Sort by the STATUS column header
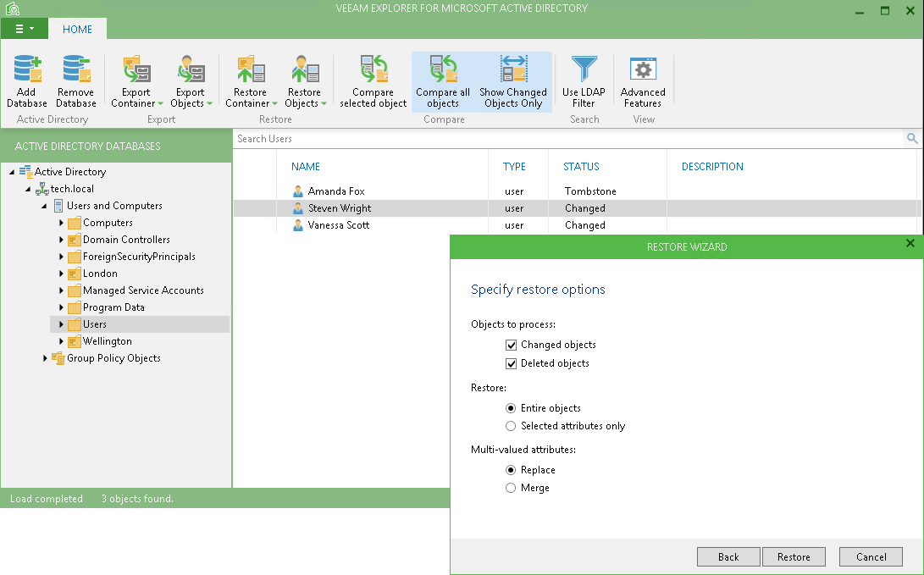924x575 pixels. (581, 167)
